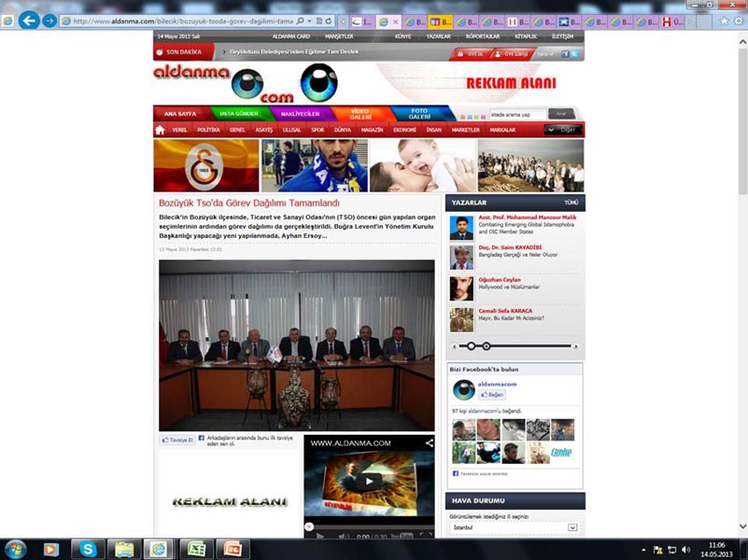Click TÜMÜ in the Yazarlar panel

click(x=571, y=203)
